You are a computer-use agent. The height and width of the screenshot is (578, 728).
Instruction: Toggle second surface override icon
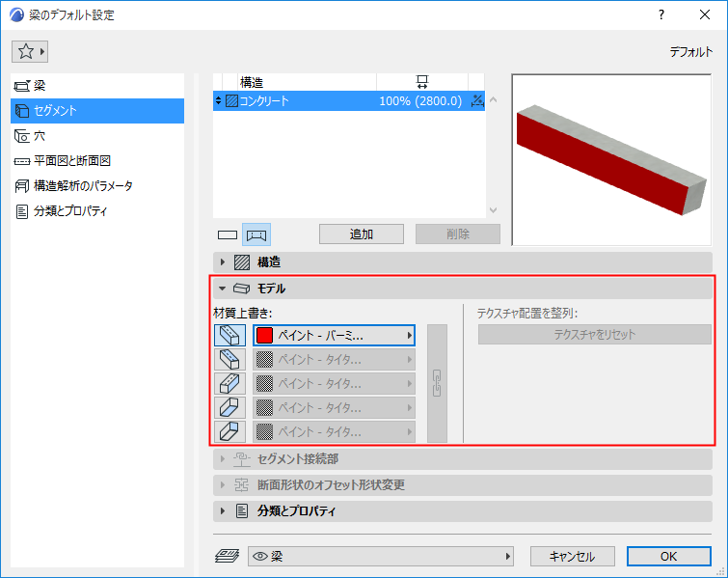tap(229, 360)
